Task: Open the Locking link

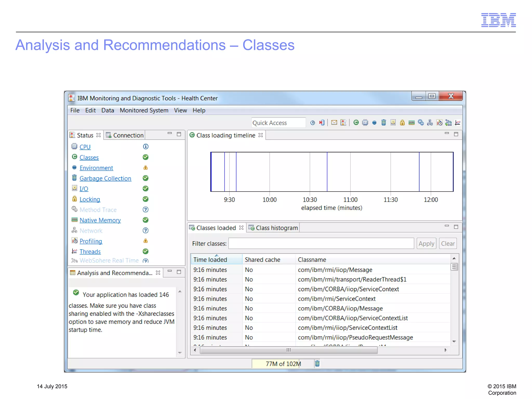Action: (x=90, y=199)
